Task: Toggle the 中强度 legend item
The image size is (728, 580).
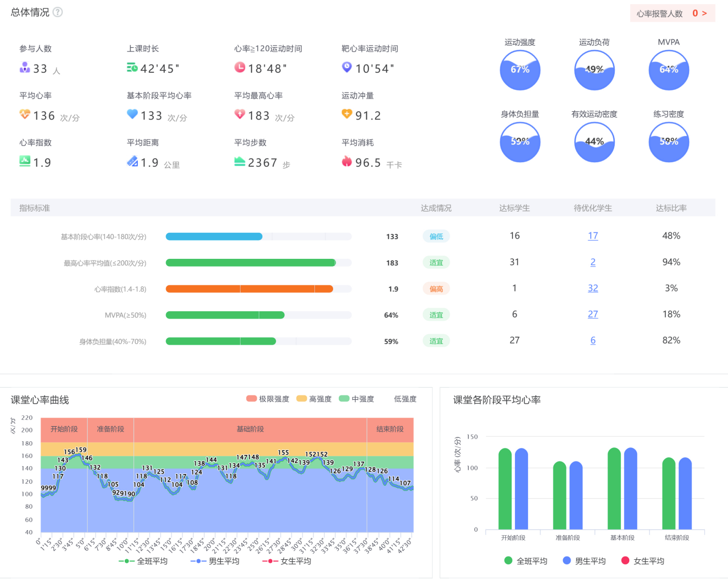Action: click(356, 399)
